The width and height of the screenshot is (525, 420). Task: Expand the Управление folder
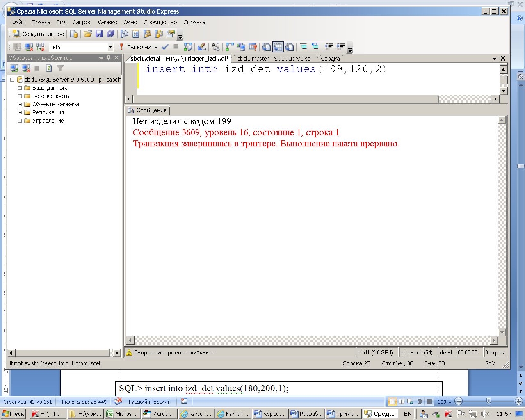point(20,121)
